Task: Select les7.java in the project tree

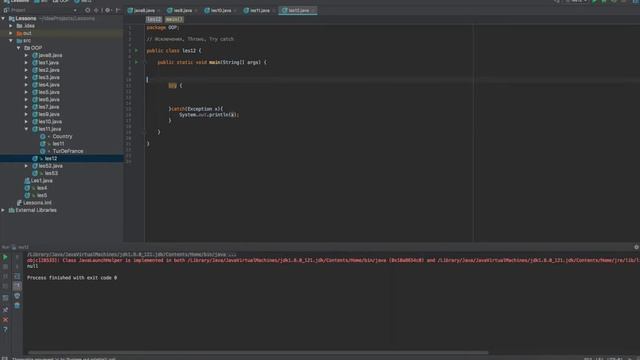Action: [49, 107]
